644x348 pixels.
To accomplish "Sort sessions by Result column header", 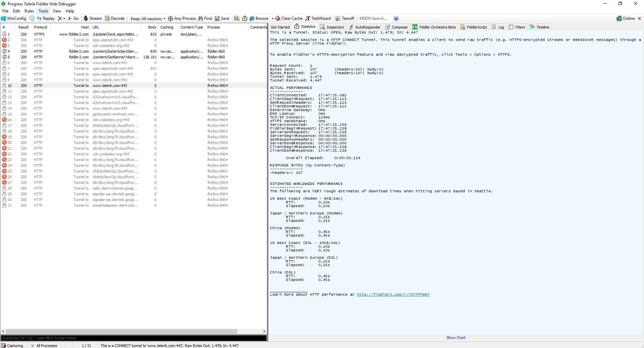I will point(23,27).
